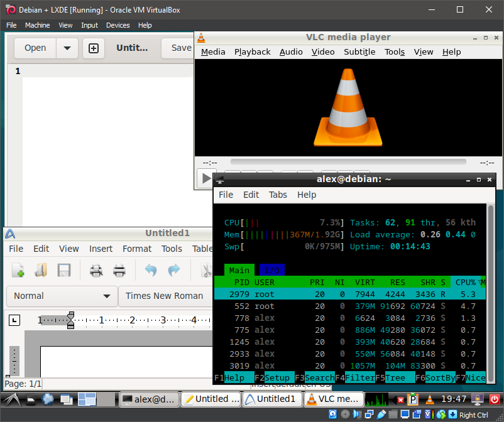Image resolution: width=504 pixels, height=422 pixels.
Task: Open the Times New Roman font dropdown
Action: pos(165,295)
